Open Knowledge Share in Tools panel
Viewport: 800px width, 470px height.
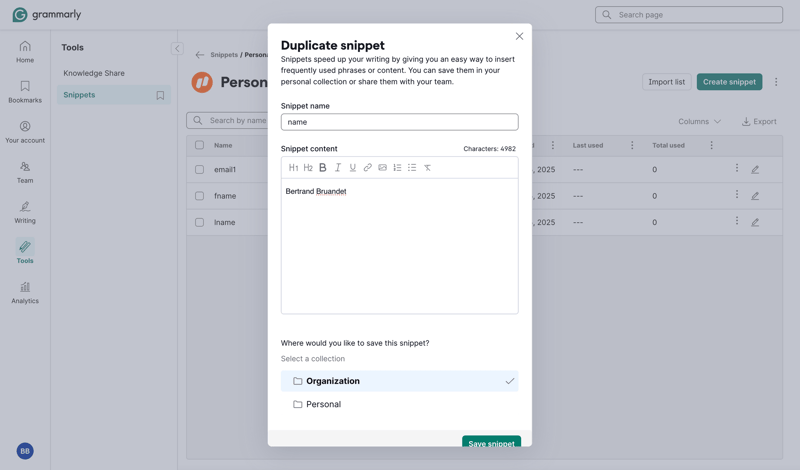(x=94, y=73)
